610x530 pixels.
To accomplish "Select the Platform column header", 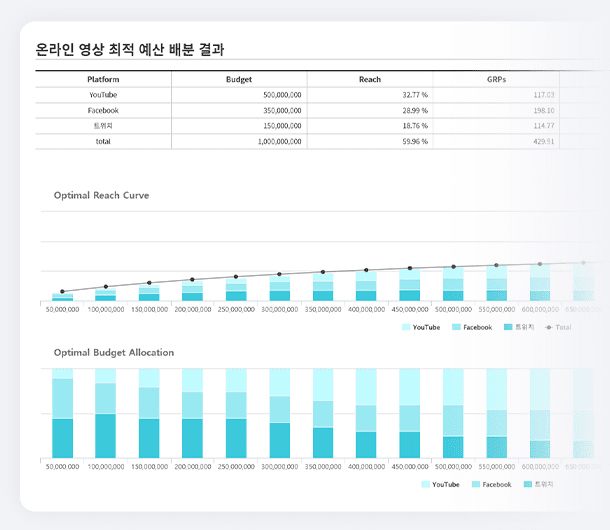I will 103,79.
